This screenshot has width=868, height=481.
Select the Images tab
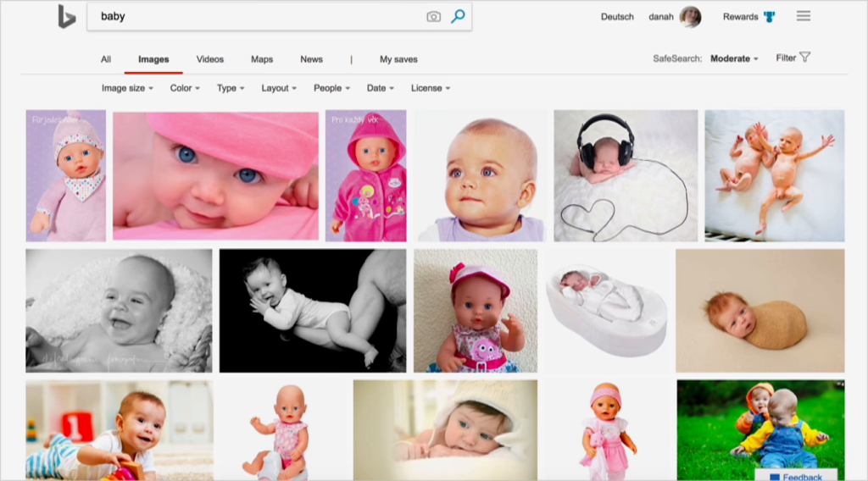tap(153, 59)
